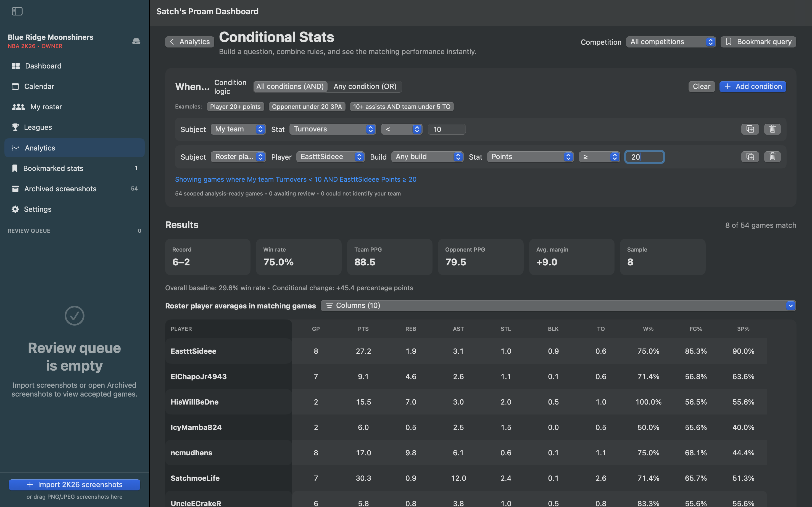Image resolution: width=812 pixels, height=507 pixels.
Task: Toggle the sidebar panel icon
Action: coord(17,11)
